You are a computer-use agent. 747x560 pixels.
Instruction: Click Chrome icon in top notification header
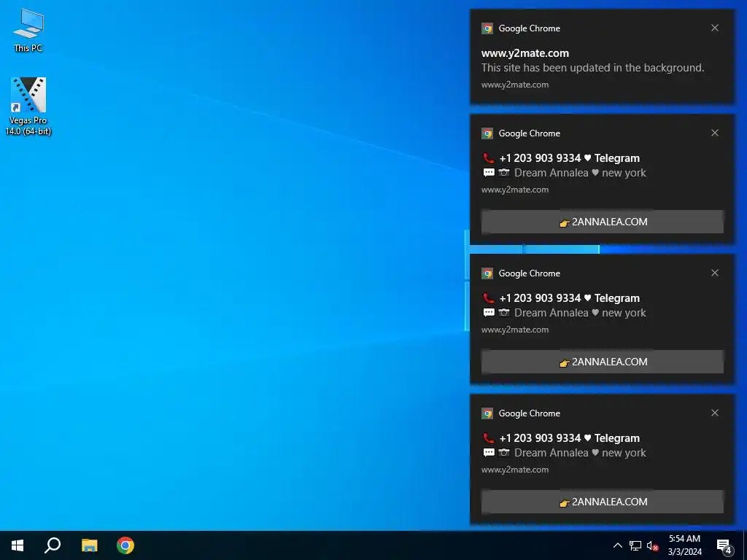[487, 28]
